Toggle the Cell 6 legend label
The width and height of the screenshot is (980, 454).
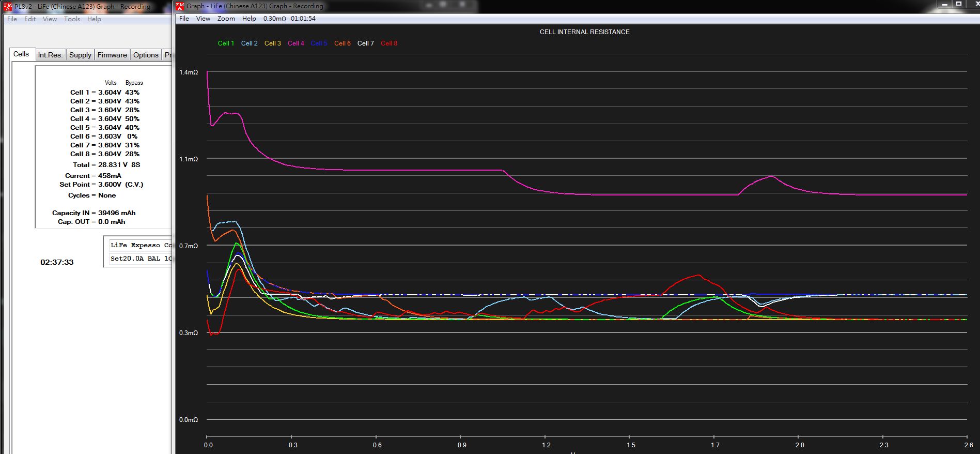342,43
